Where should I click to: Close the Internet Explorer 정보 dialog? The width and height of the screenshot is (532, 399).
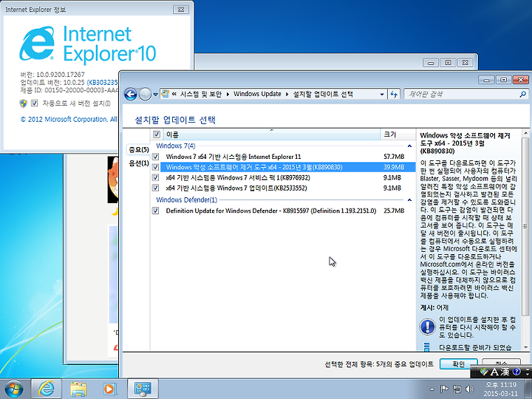pos(181,10)
